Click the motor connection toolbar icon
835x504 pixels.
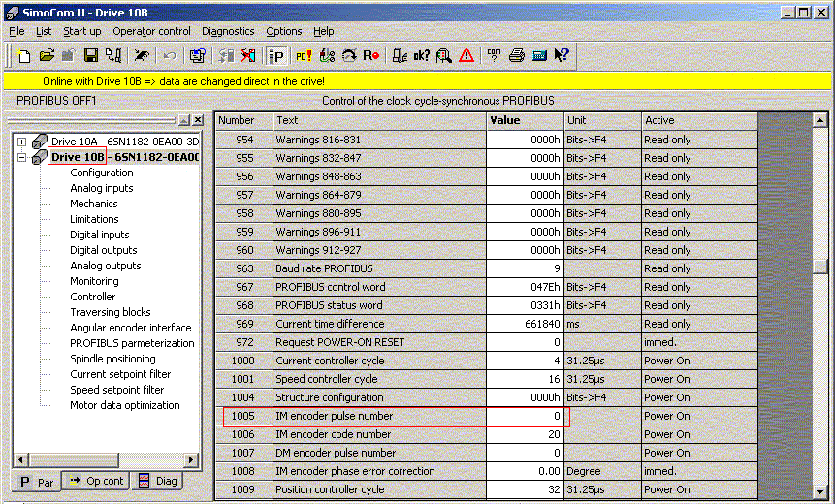pos(327,55)
